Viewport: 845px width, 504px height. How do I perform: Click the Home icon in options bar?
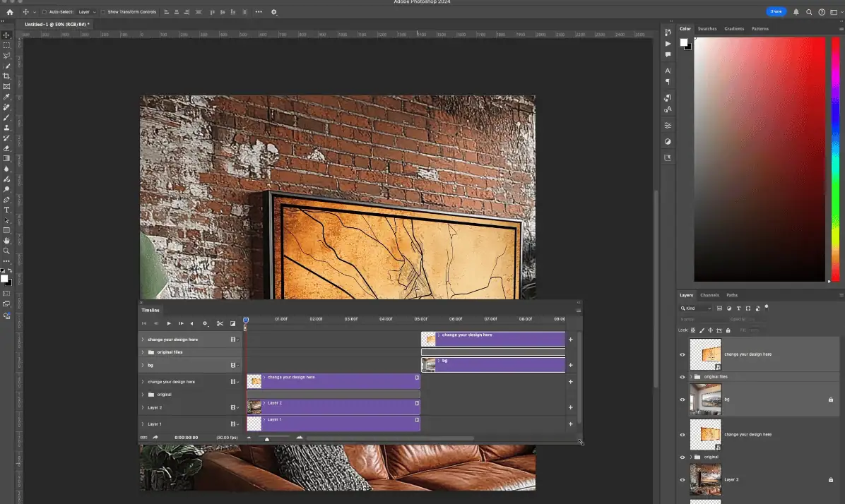(x=9, y=12)
